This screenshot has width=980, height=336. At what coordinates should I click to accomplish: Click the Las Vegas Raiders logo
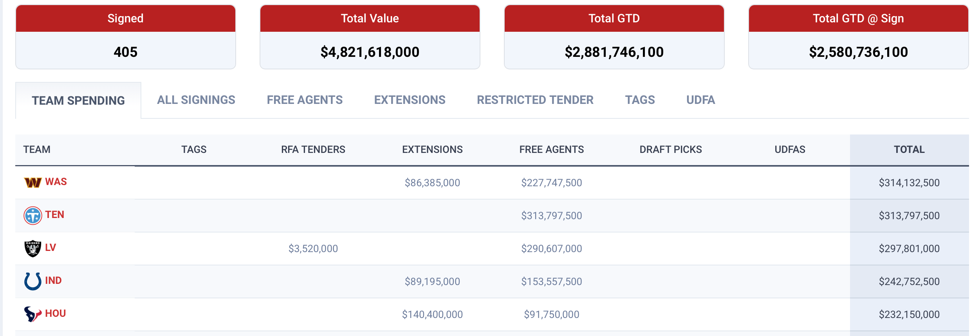pos(32,248)
